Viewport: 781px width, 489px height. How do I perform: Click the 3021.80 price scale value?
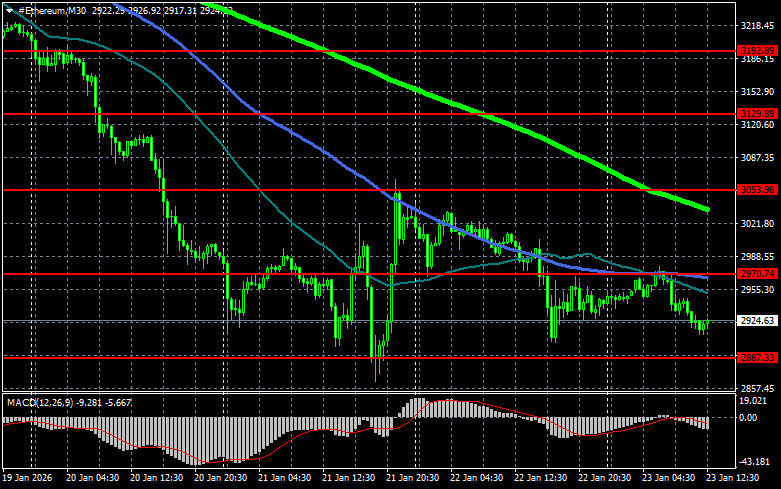[758, 224]
